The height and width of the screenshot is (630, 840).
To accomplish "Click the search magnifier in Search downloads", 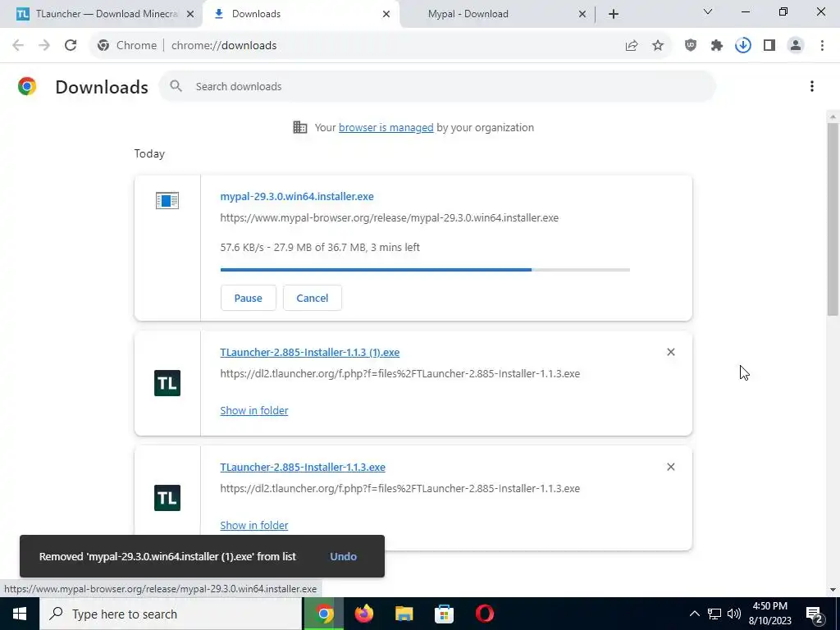I will 176,86.
